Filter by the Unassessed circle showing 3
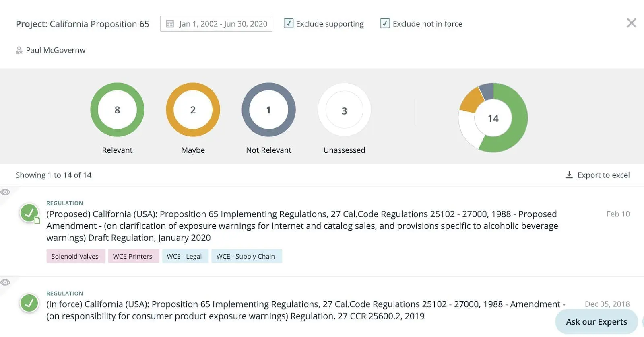 click(x=344, y=110)
